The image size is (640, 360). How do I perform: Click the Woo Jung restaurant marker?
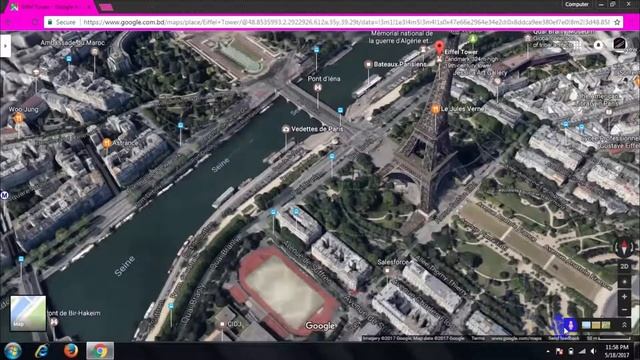click(18, 118)
